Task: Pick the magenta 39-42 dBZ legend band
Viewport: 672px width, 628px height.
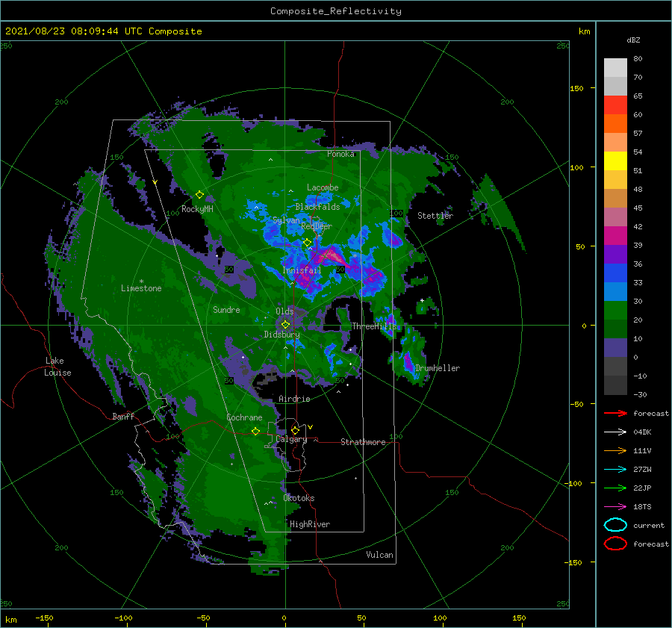Action: (x=615, y=236)
